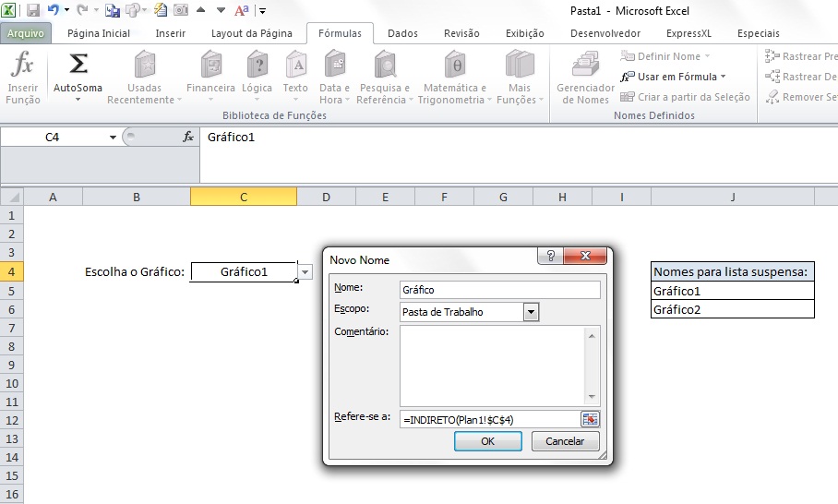Switch to Layout da Página tab
This screenshot has width=838, height=504.
(x=252, y=33)
